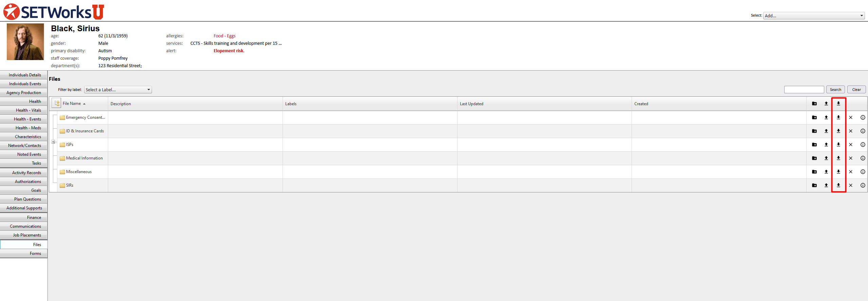Click the Clear button
Screen dimensions: 868x301
(856, 90)
